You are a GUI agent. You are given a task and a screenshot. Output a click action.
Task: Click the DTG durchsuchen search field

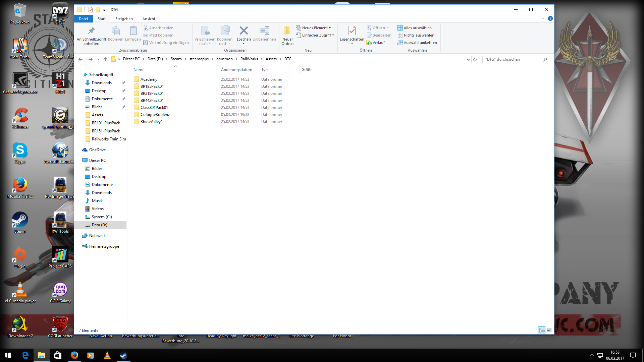point(513,59)
